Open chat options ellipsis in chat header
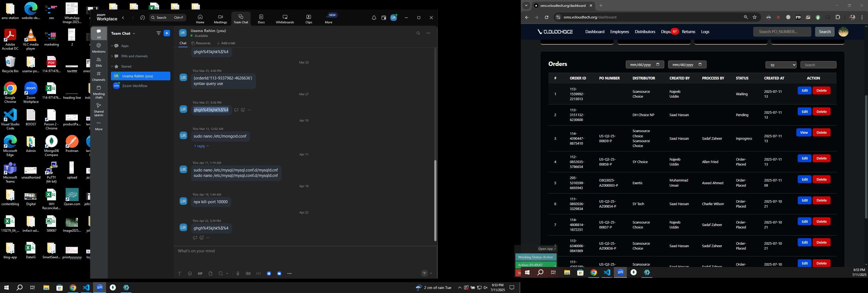Image resolution: width=868 pixels, height=293 pixels. point(428,33)
